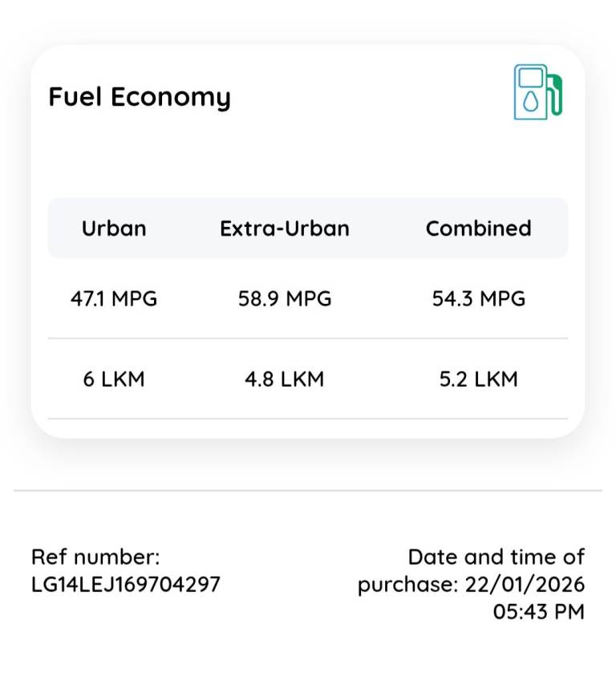The height and width of the screenshot is (681, 616).
Task: Tap the 5.2 LKM combined value
Action: [479, 379]
